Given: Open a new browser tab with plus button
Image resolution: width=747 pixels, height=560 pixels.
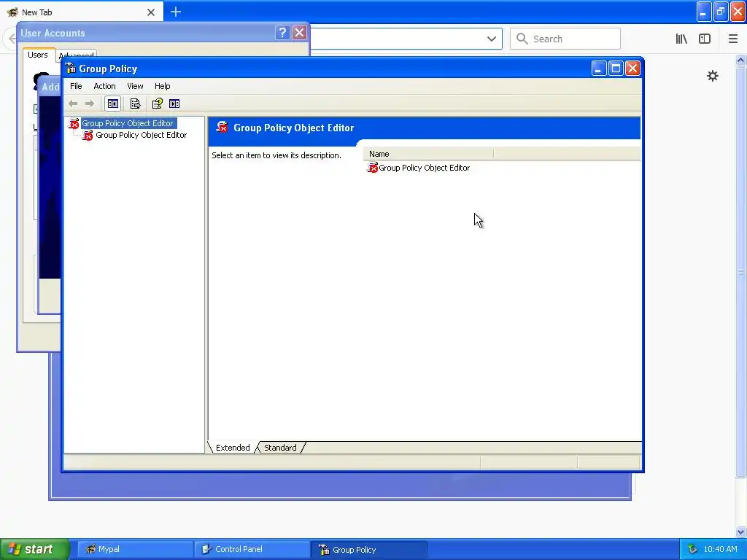Looking at the screenshot, I should 176,12.
